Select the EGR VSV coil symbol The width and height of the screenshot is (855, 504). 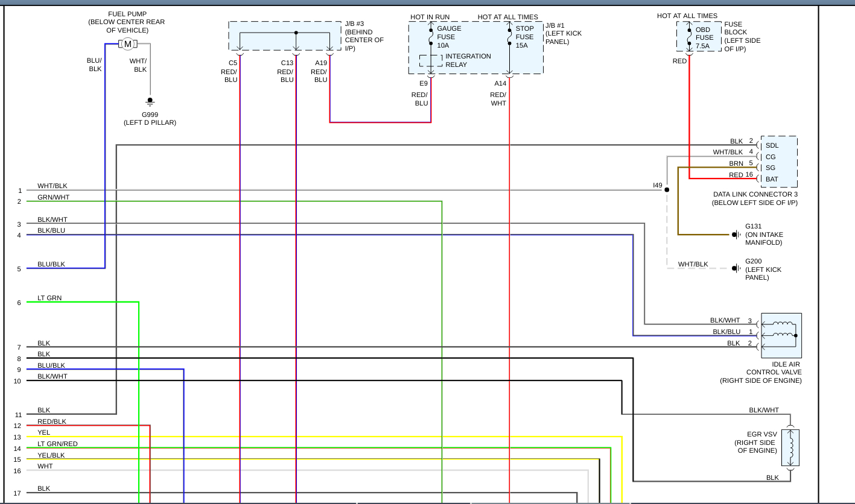pos(790,447)
